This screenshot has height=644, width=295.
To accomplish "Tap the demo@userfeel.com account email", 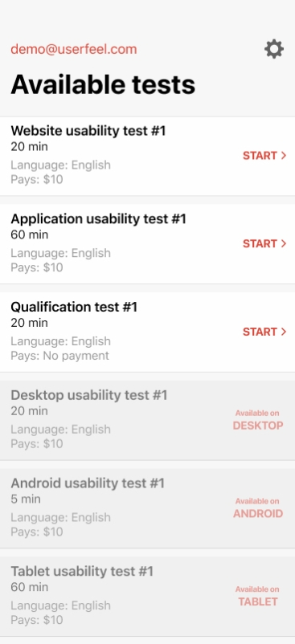I will [x=73, y=49].
